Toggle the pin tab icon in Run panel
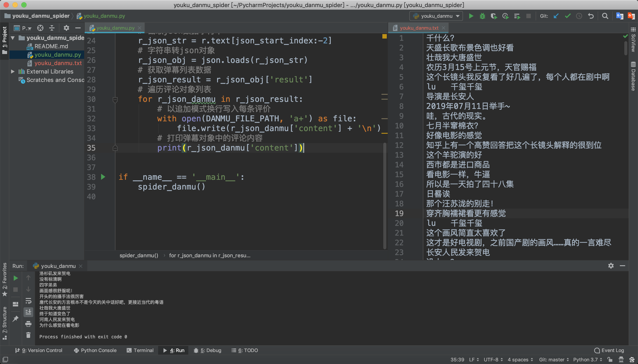This screenshot has width=638, height=364. [16, 318]
